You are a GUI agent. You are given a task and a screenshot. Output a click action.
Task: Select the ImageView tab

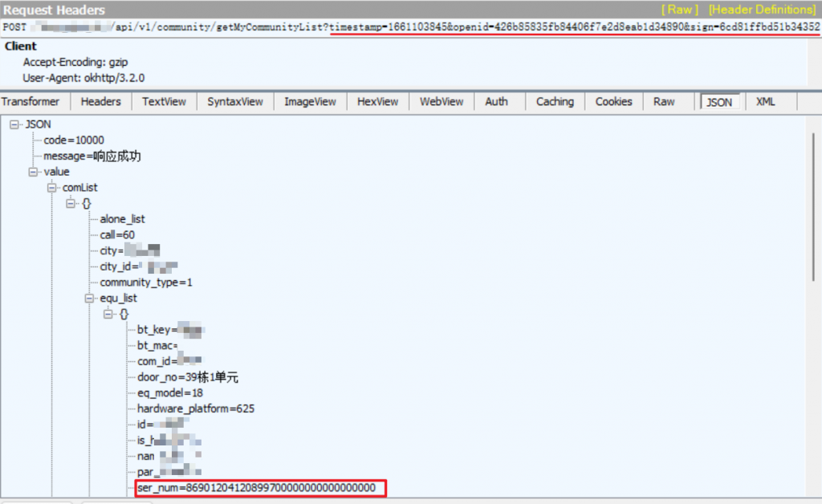(x=310, y=102)
